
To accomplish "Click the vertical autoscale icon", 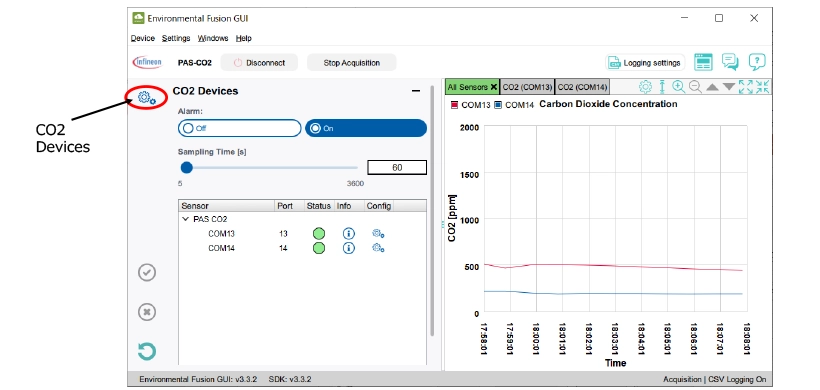I will [x=662, y=87].
